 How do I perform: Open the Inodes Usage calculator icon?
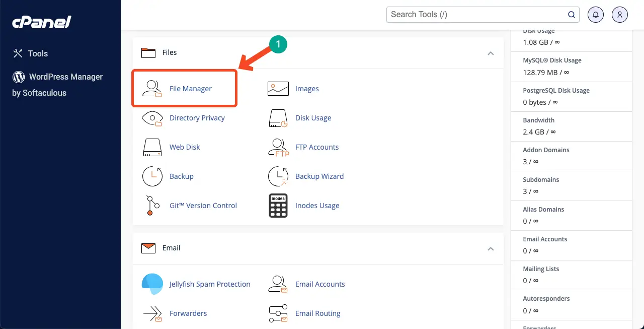[278, 206]
